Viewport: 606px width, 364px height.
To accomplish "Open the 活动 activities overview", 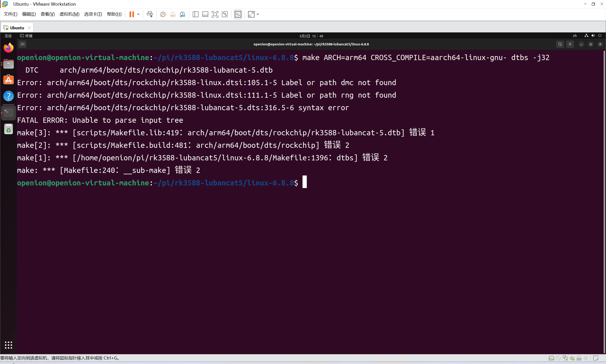I will (x=8, y=36).
